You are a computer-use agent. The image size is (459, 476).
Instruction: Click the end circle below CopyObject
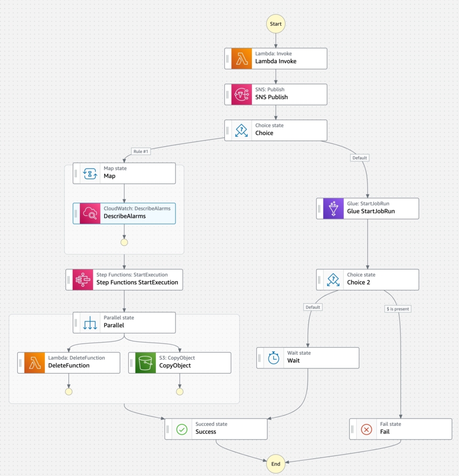click(180, 392)
